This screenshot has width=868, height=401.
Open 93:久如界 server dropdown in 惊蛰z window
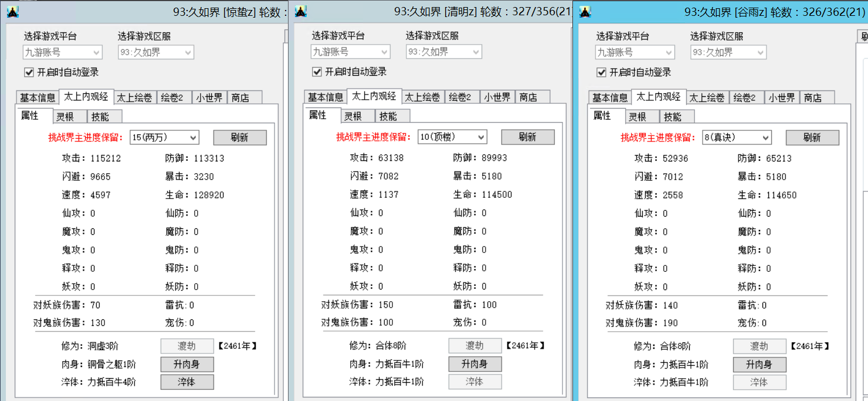[156, 52]
